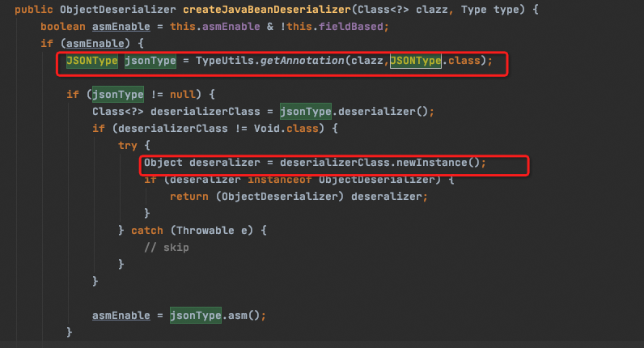Click this.asmEnable field reference
The image size is (644, 348).
click(x=215, y=27)
